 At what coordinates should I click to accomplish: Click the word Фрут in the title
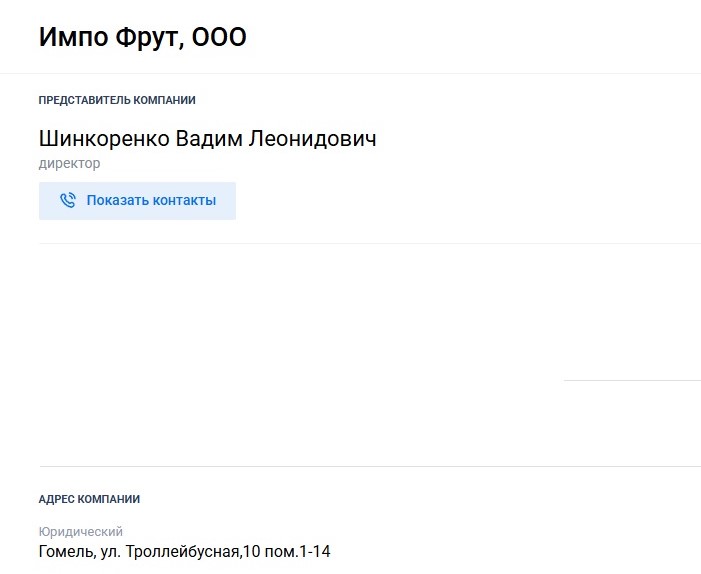(150, 37)
